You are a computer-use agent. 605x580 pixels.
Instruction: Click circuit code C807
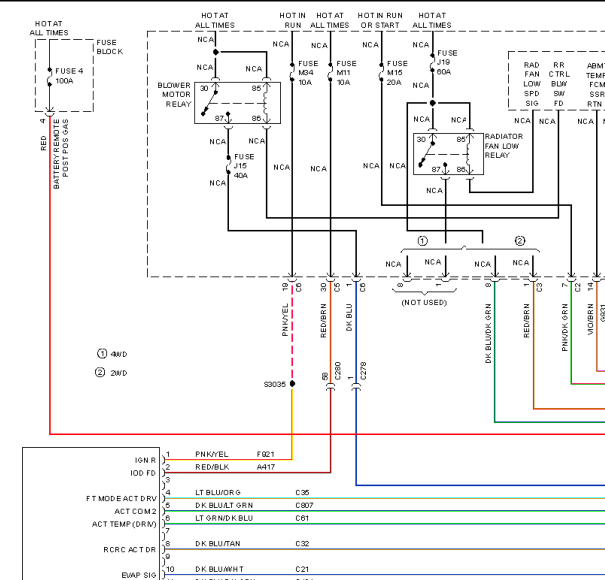tap(304, 505)
